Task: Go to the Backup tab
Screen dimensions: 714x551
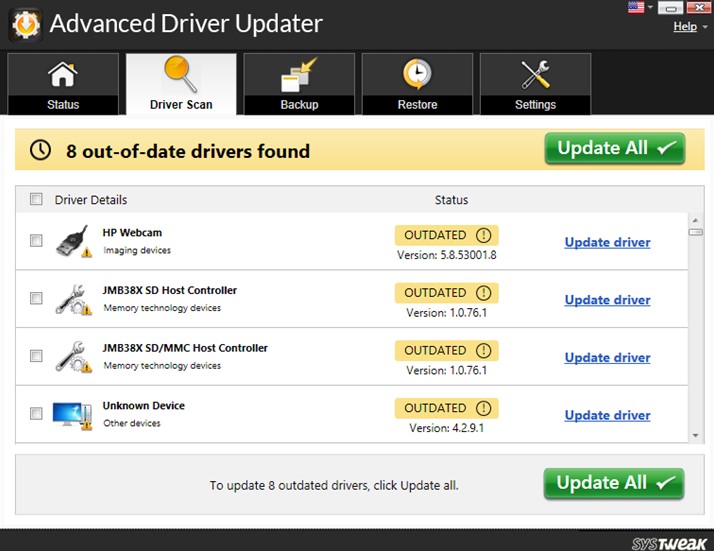Action: [x=299, y=84]
